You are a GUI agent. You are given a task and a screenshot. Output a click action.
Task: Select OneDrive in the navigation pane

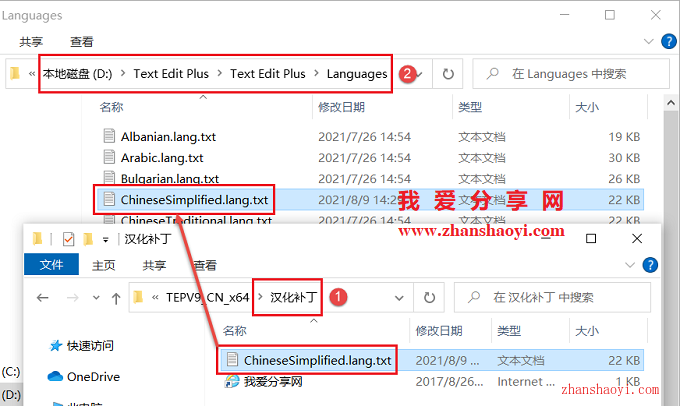[93, 377]
